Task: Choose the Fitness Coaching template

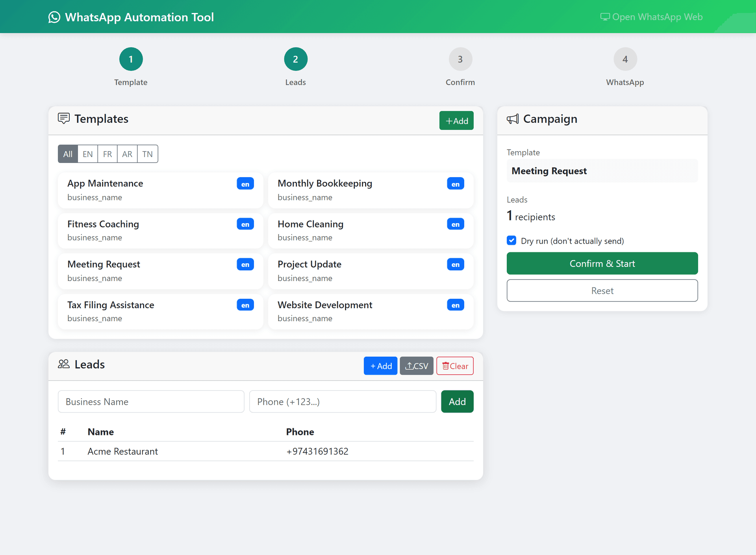Action: tap(160, 231)
